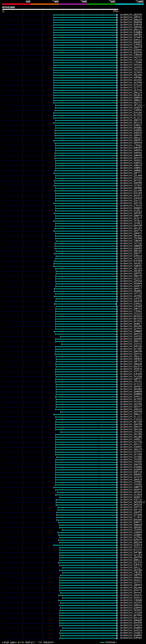
Task: Select hit label UniRef100_B6TRG6
Action: (x=131, y=615)
